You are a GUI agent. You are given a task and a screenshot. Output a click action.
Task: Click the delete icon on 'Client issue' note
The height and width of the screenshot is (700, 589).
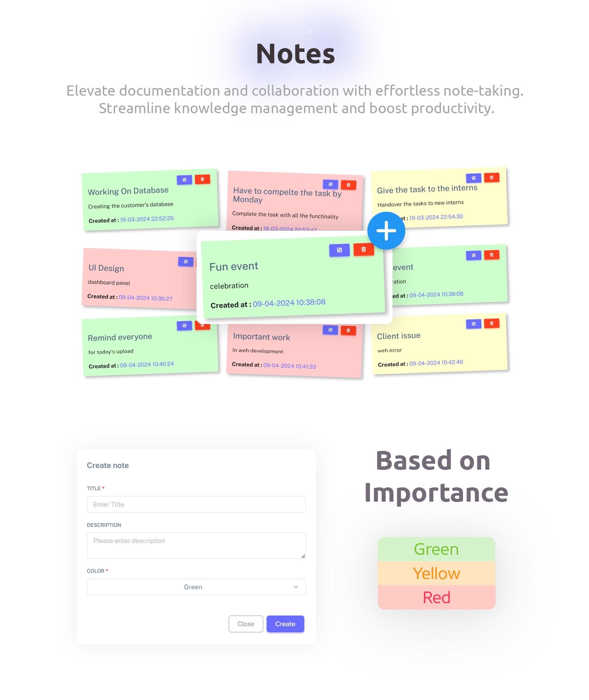492,324
